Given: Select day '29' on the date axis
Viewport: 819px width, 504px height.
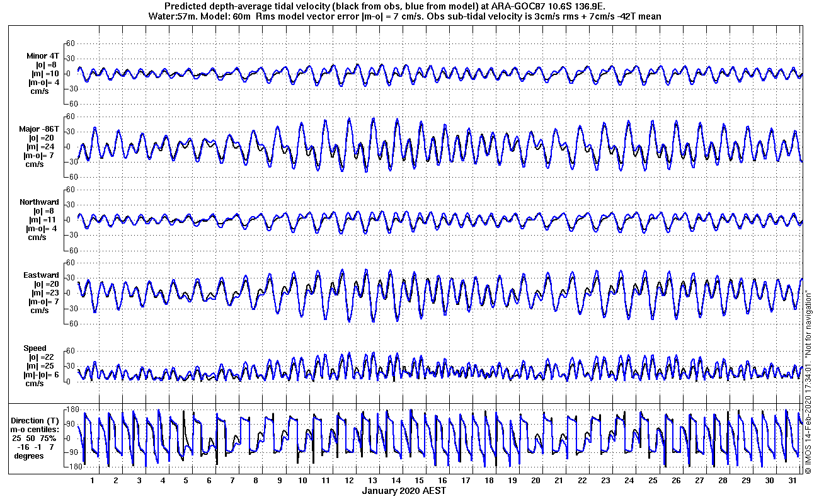Looking at the screenshot, I should 746,480.
